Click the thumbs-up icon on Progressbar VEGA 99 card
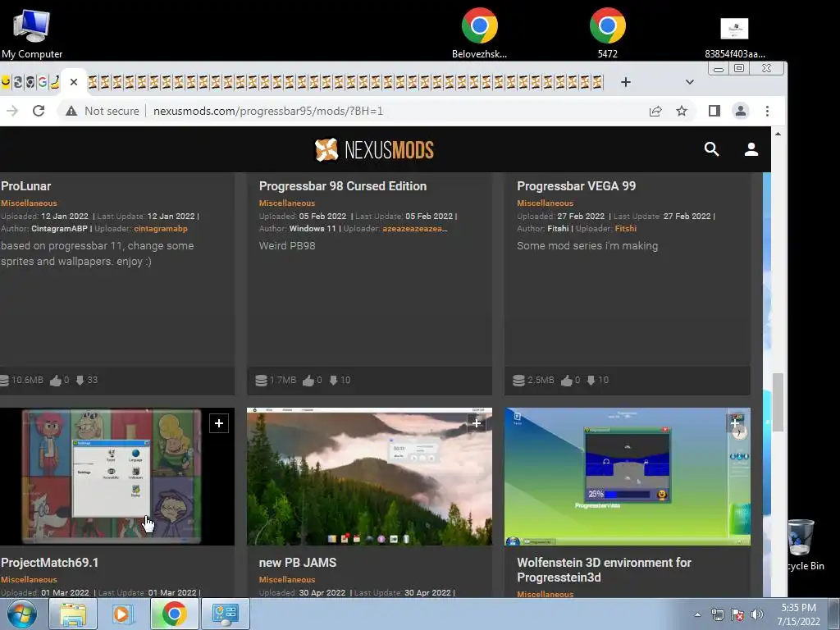The width and height of the screenshot is (840, 630). [x=566, y=381]
